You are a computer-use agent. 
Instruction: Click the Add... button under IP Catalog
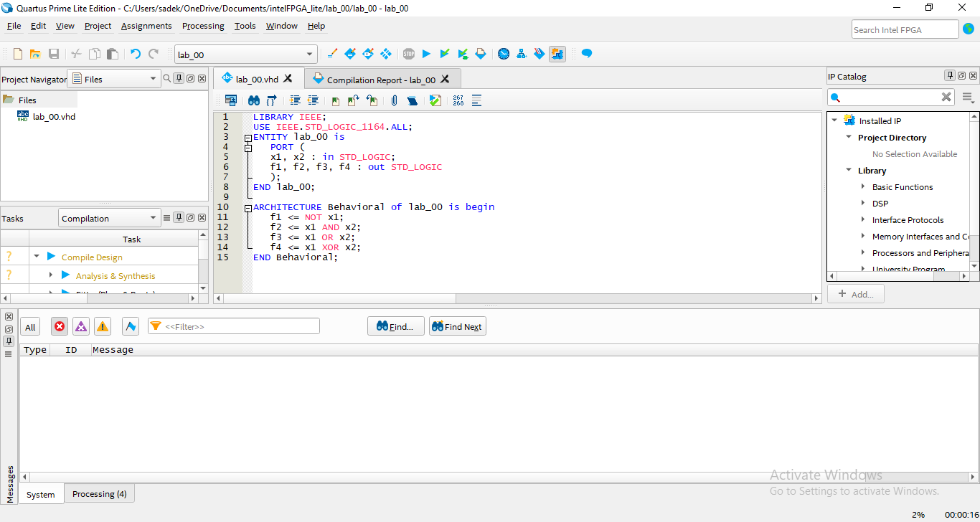855,294
